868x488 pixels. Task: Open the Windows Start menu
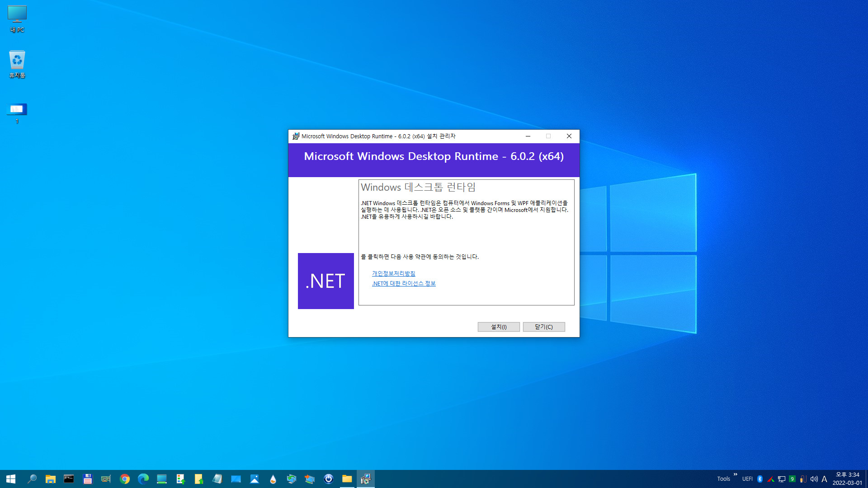point(11,479)
